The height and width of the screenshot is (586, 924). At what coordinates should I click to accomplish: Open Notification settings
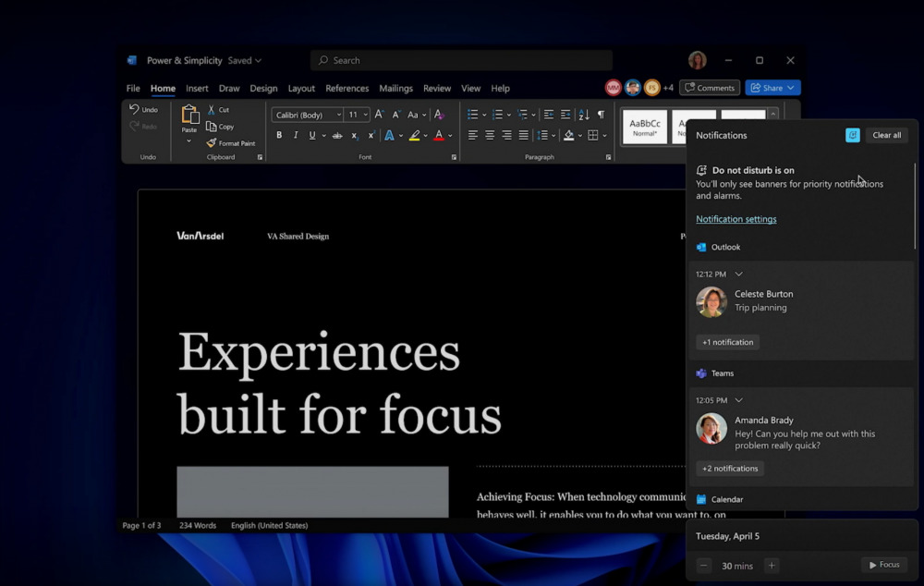pos(736,219)
